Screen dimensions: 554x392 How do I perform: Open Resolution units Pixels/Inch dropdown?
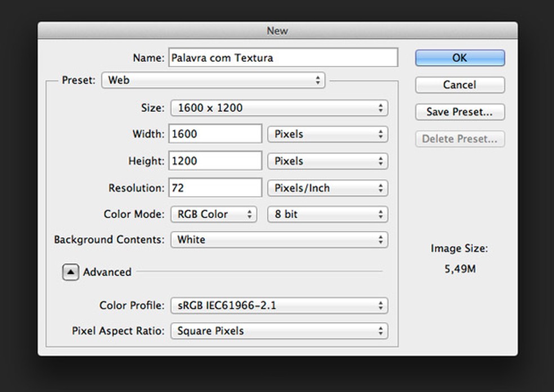[328, 188]
